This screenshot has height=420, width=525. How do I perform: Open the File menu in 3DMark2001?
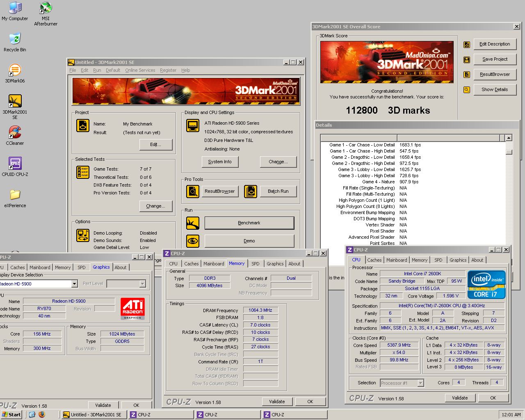73,70
